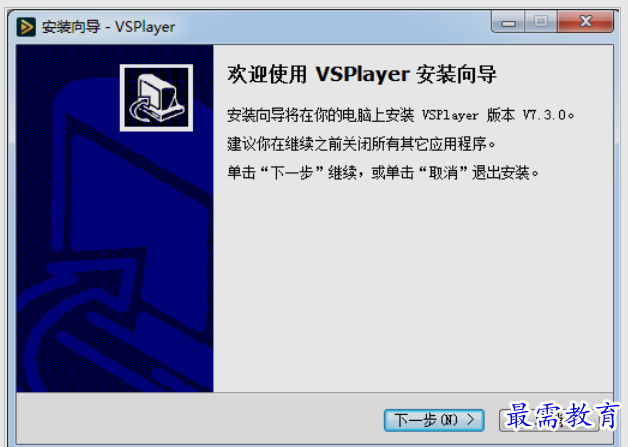
Task: Minimize the VSPlayer setup wizard window
Action: pyautogui.click(x=508, y=22)
